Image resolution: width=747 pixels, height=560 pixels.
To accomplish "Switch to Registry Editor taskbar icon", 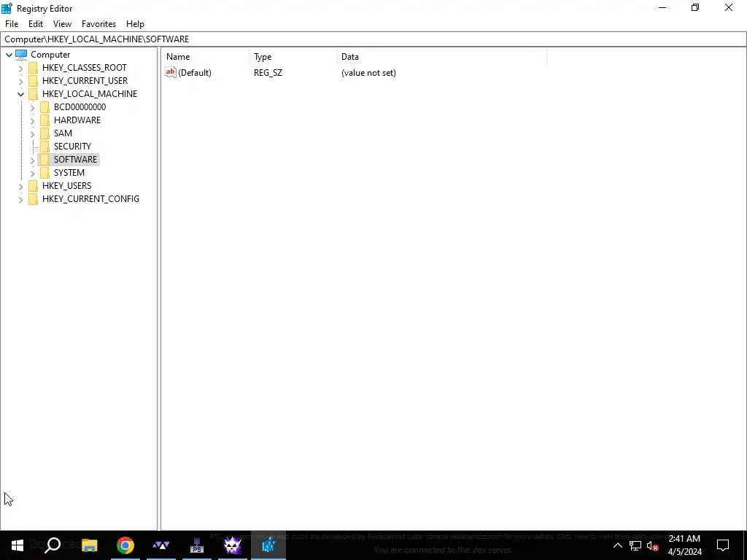I will click(268, 545).
